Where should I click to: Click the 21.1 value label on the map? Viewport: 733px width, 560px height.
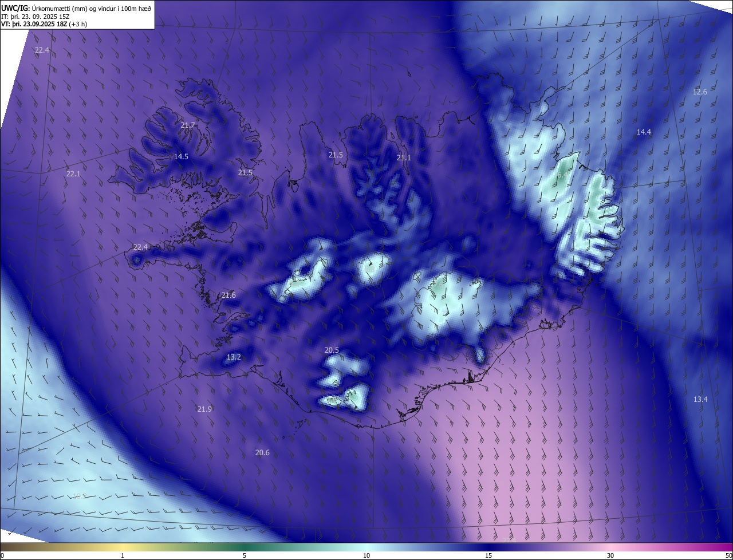coord(404,157)
